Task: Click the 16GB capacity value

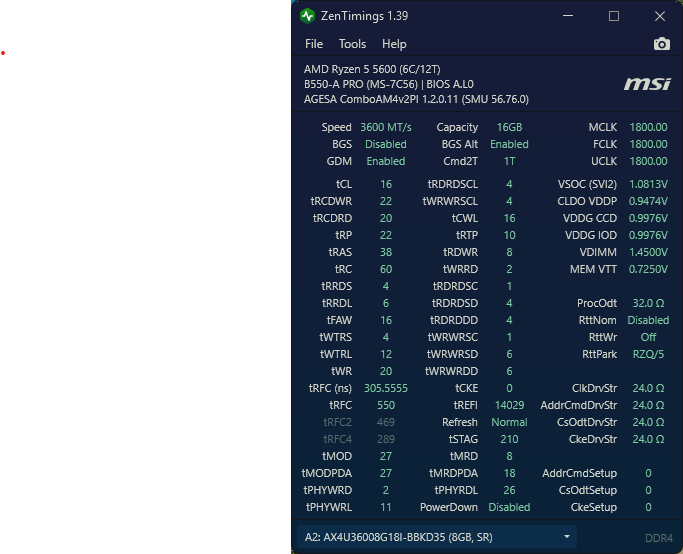Action: tap(509, 127)
